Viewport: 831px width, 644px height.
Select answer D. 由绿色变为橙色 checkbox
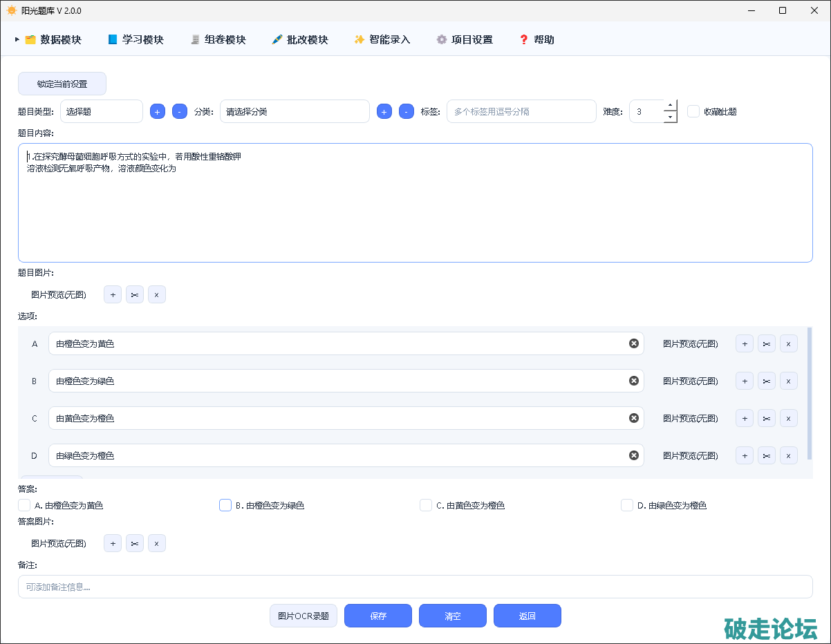[627, 505]
